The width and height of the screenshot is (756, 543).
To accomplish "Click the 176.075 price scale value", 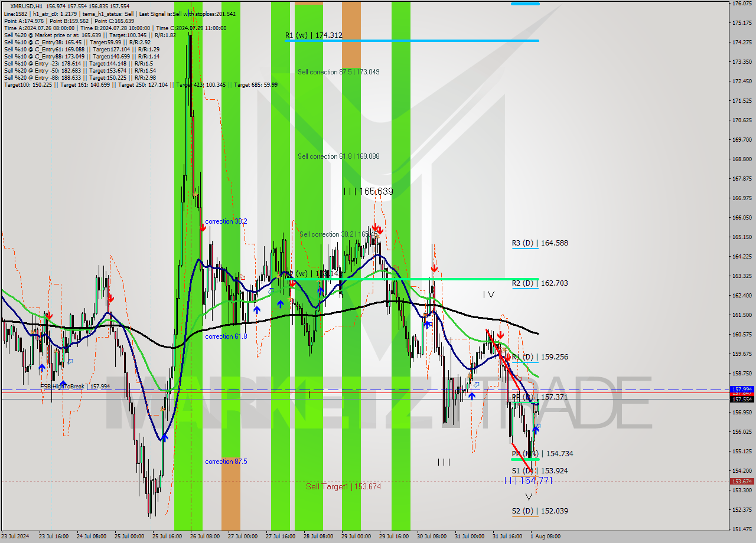I will tap(742, 4).
